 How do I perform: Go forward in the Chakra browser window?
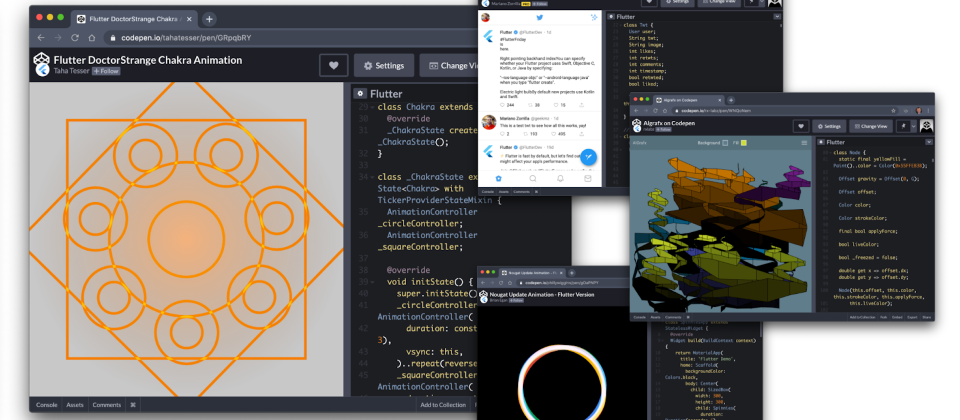pyautogui.click(x=58, y=37)
